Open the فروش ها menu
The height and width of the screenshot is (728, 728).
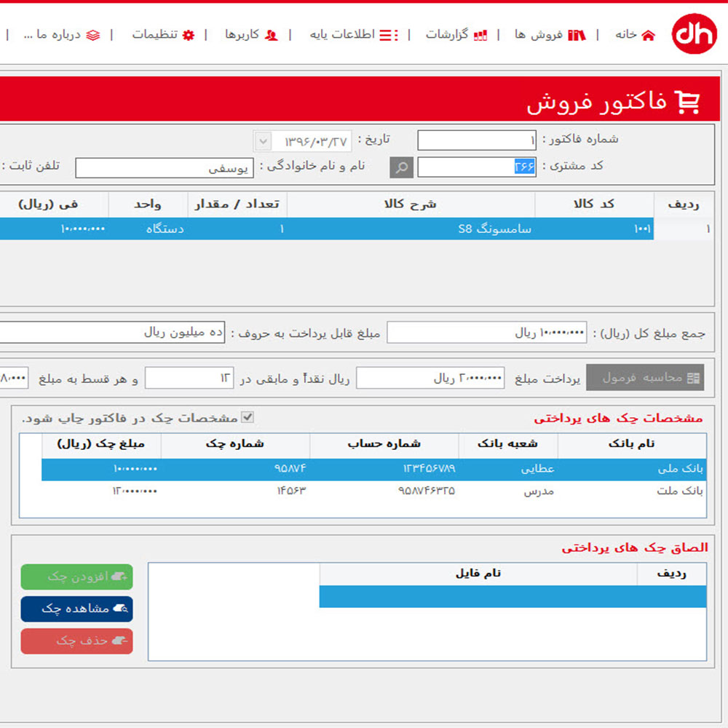(542, 33)
